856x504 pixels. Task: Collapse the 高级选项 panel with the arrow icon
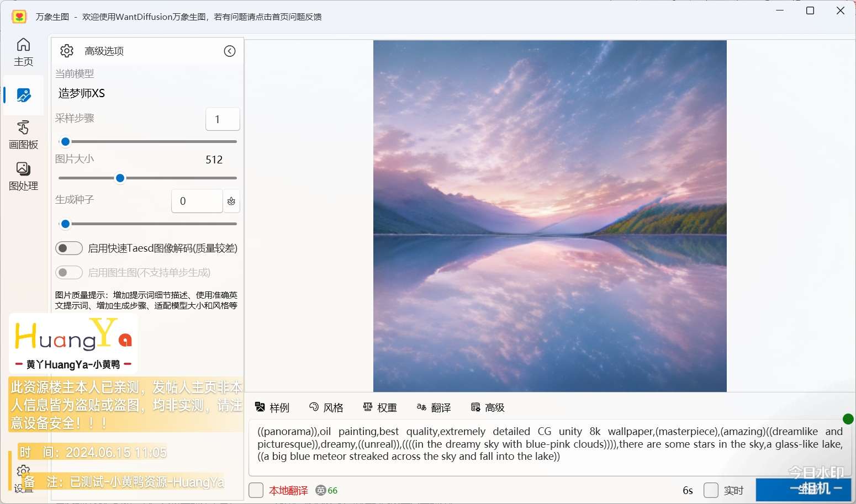[x=230, y=51]
